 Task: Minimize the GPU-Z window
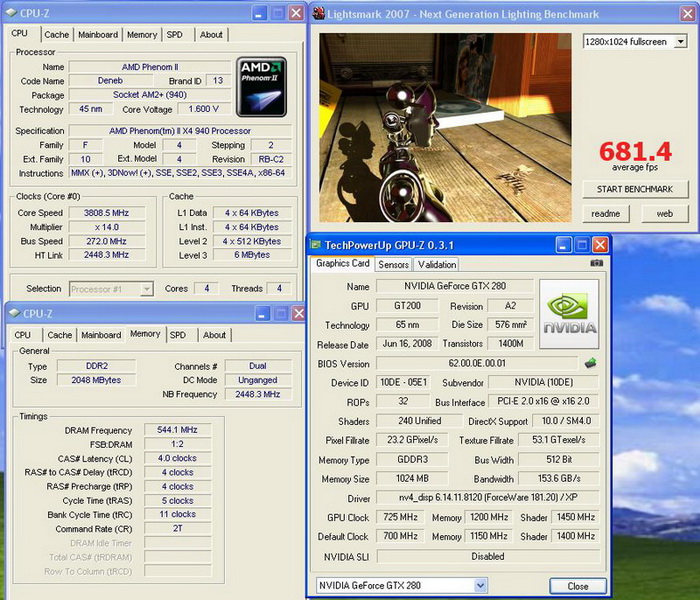[x=563, y=245]
